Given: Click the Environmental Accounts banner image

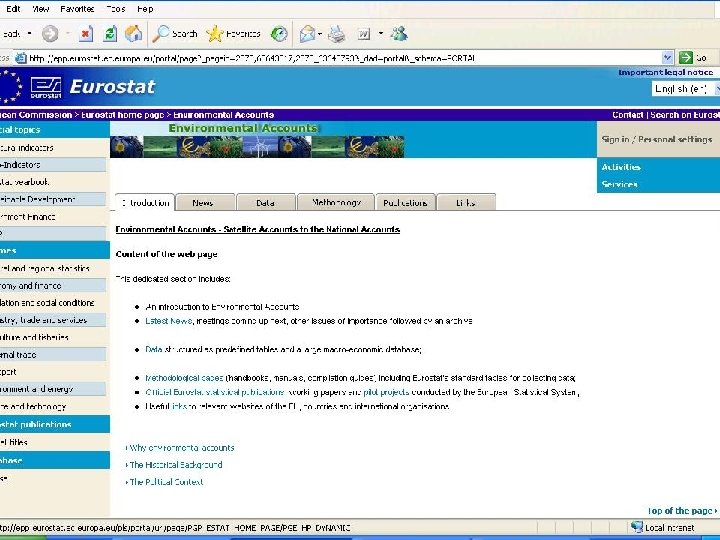Looking at the screenshot, I should click(x=257, y=140).
